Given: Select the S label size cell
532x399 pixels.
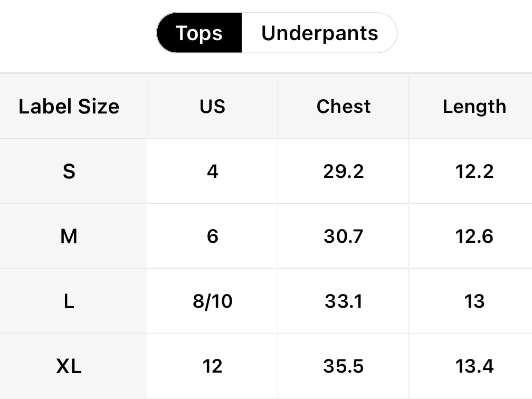Looking at the screenshot, I should click(69, 172).
